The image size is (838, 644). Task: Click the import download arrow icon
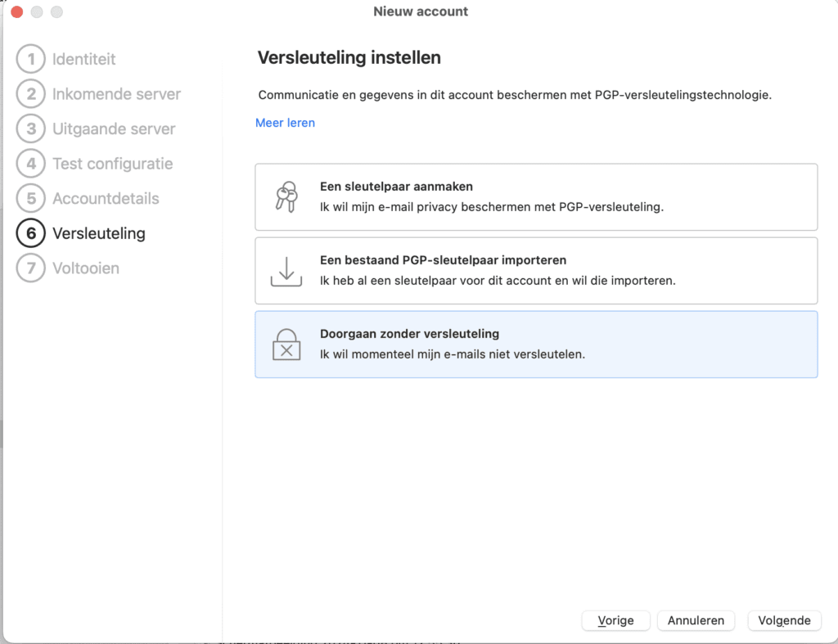point(286,271)
